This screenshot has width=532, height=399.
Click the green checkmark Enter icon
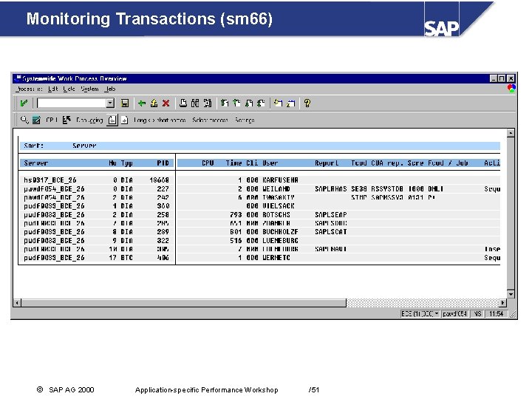[24, 103]
